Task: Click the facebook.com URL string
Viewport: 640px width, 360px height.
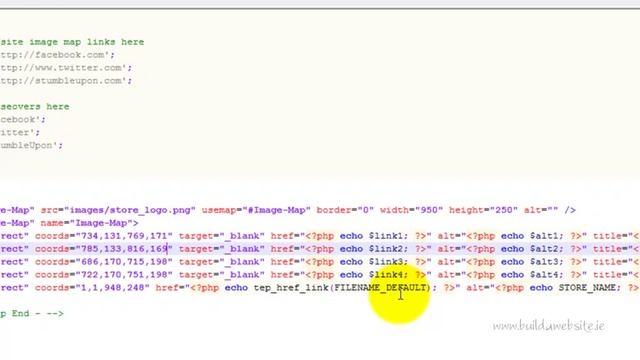Action: point(57,55)
